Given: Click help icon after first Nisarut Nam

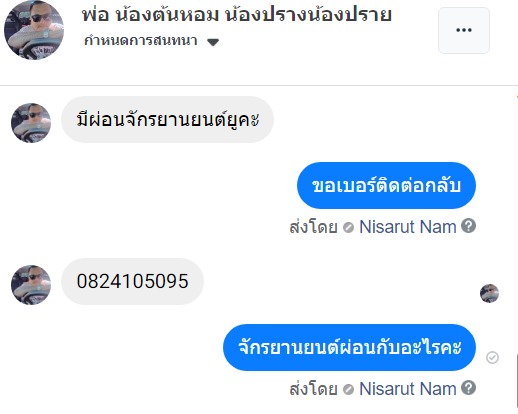Looking at the screenshot, I should (x=468, y=226).
